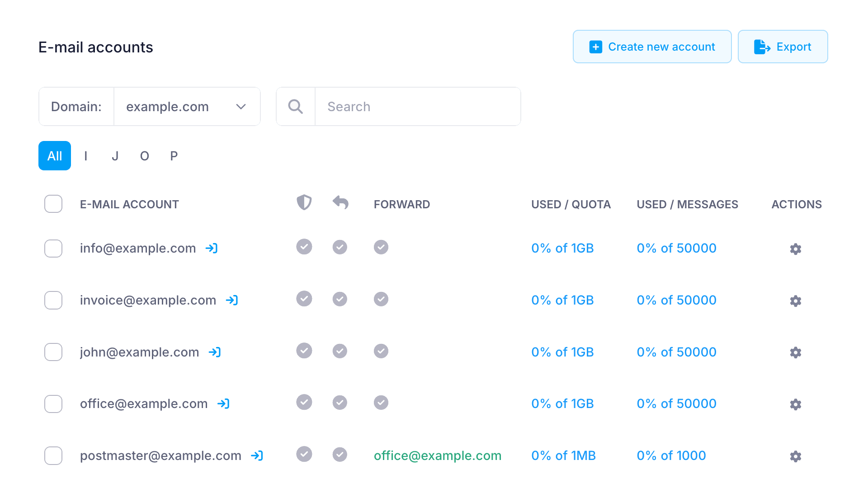
Task: Click into the Search input field
Action: click(417, 107)
